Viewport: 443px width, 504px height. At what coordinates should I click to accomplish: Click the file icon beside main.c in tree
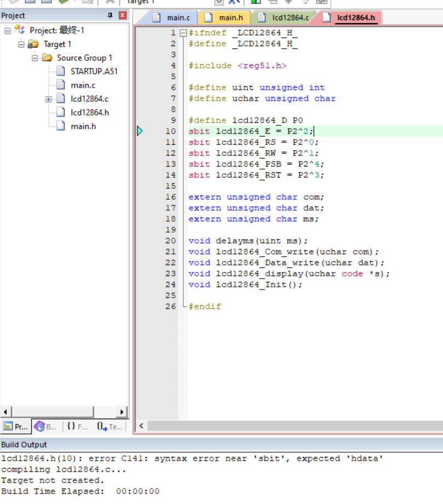tap(61, 85)
